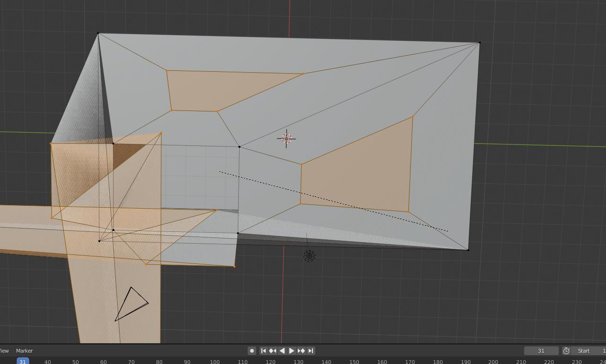Click the current frame field showing 31
This screenshot has height=364, width=606.
(x=541, y=351)
